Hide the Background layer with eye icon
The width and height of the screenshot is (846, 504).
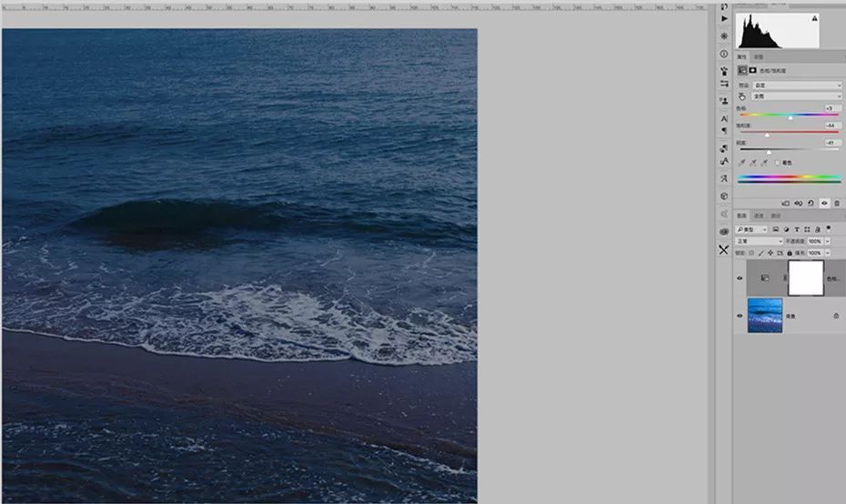[739, 316]
